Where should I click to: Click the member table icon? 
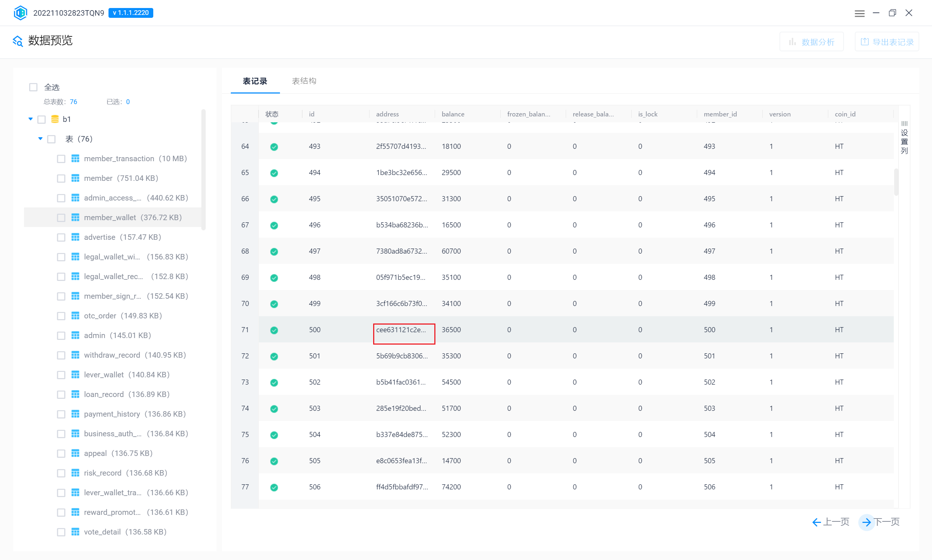75,178
